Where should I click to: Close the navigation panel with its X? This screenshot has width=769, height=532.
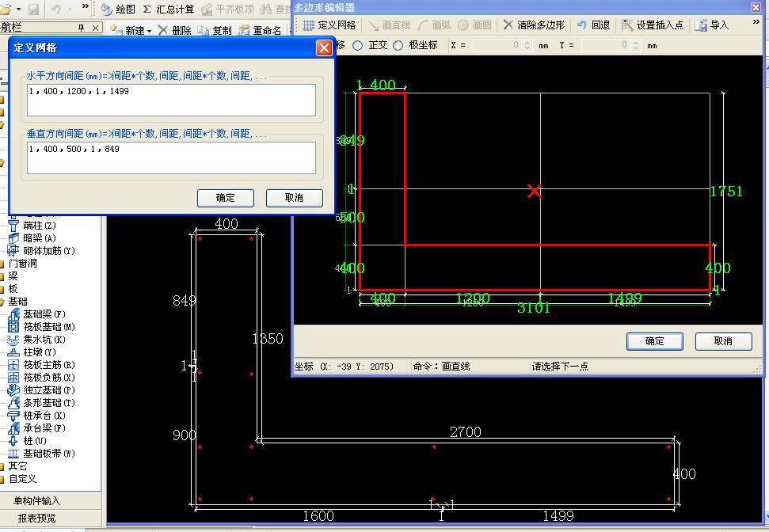click(x=96, y=28)
